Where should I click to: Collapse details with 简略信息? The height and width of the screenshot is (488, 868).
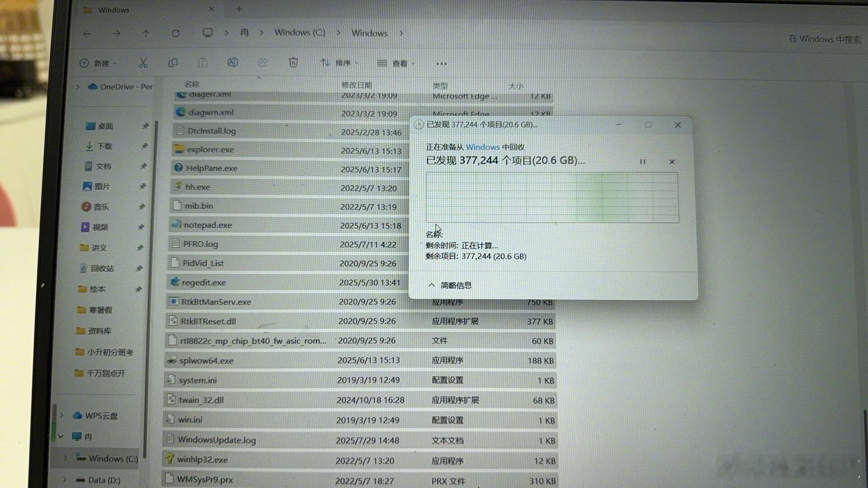[x=450, y=285]
